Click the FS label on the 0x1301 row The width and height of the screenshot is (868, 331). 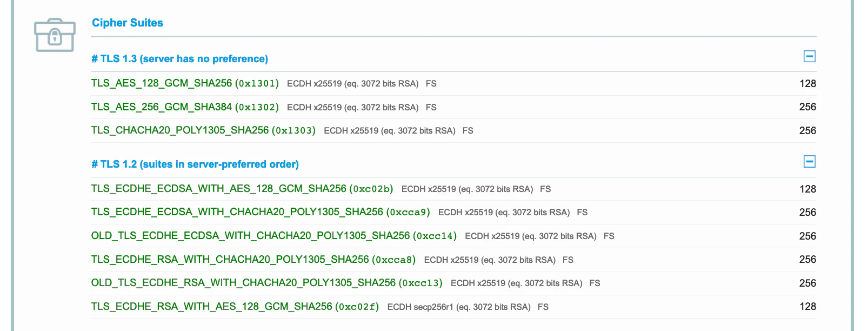(x=431, y=84)
